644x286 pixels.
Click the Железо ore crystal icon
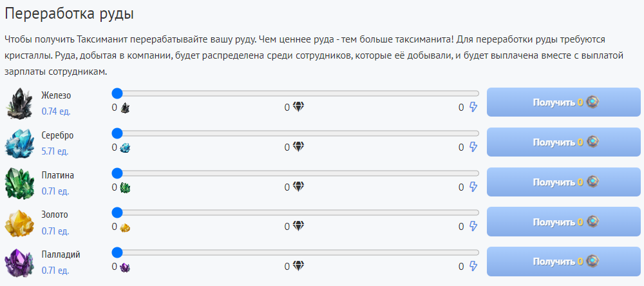click(19, 103)
